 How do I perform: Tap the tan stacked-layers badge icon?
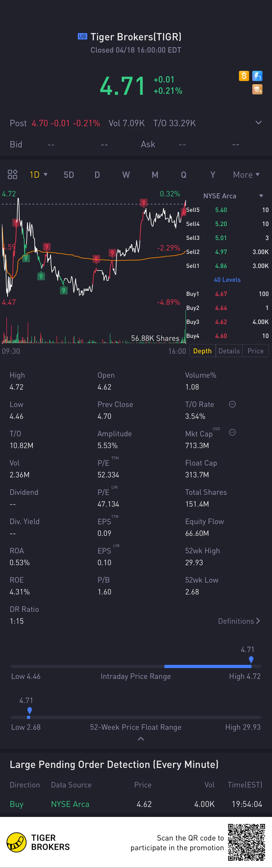(257, 89)
